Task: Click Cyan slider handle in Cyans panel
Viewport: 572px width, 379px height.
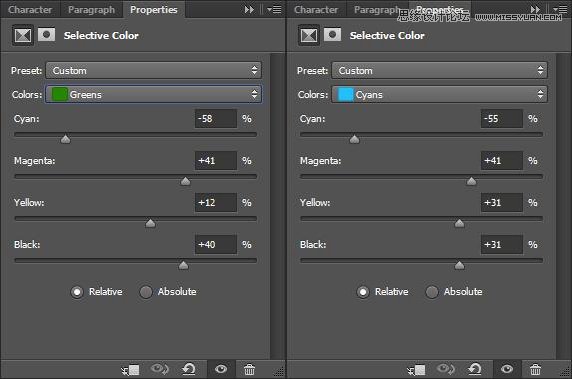Action: 354,139
